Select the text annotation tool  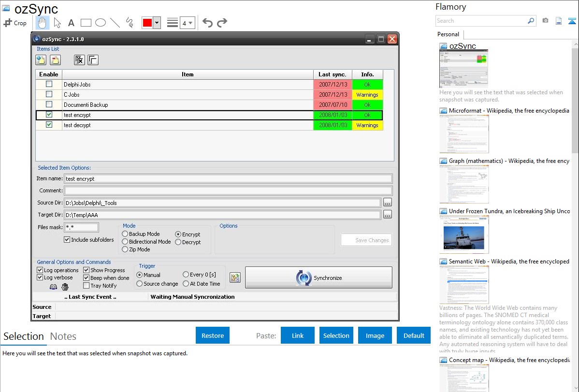tap(71, 23)
